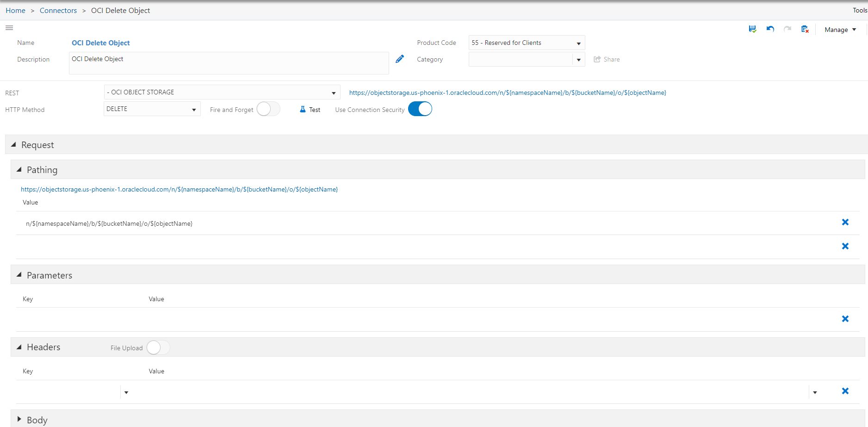Collapse the Pathing section
Image resolution: width=868 pixels, height=427 pixels.
(19, 170)
